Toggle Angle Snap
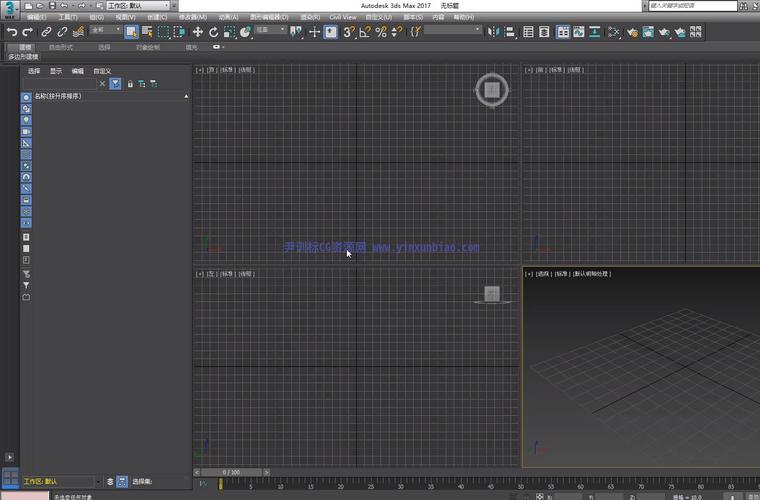 coord(365,32)
